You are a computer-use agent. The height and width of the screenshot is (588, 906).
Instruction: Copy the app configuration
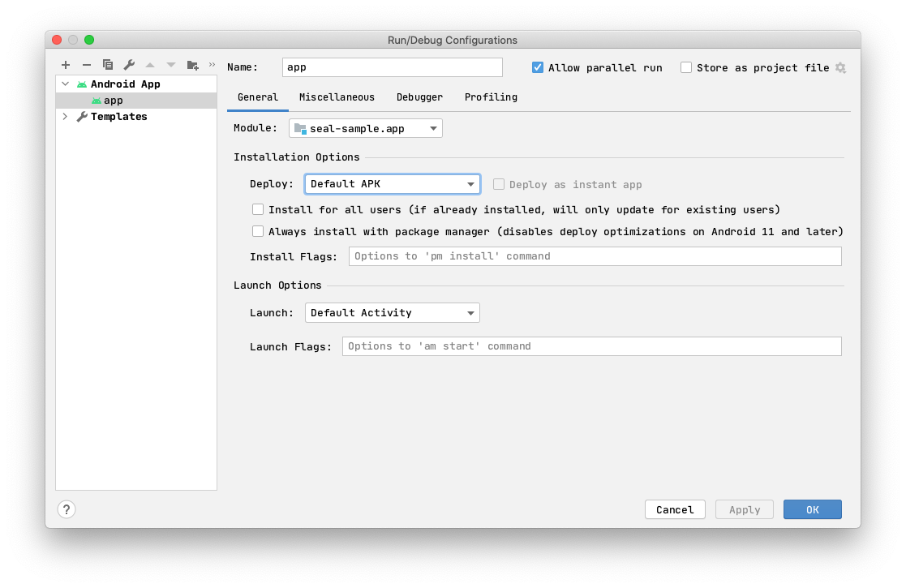108,65
